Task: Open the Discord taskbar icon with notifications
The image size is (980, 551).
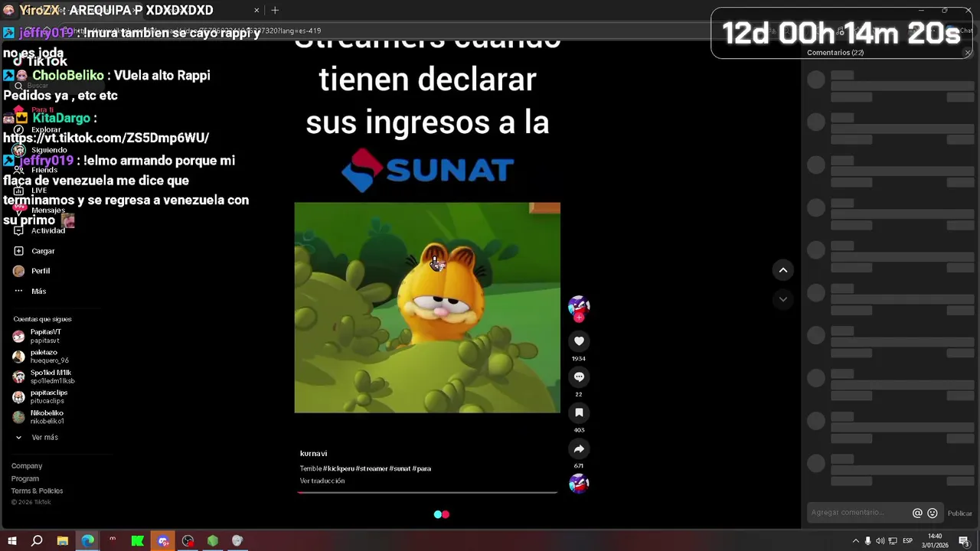Action: (x=163, y=541)
